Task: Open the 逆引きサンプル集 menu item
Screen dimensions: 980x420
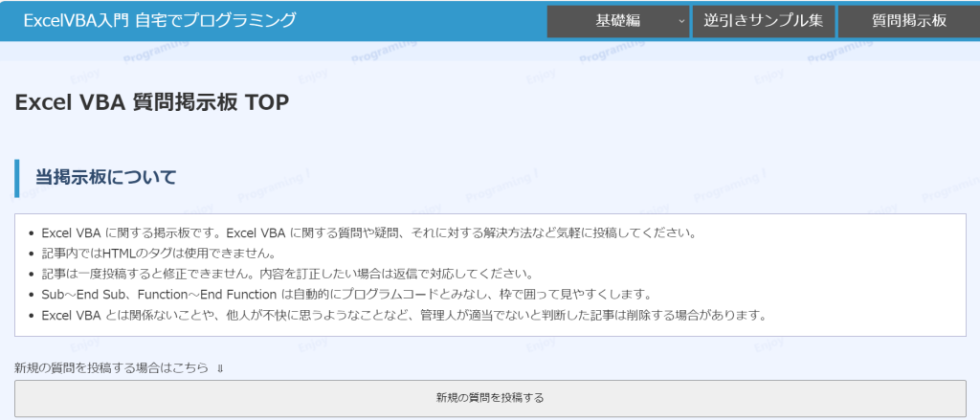Action: click(763, 21)
